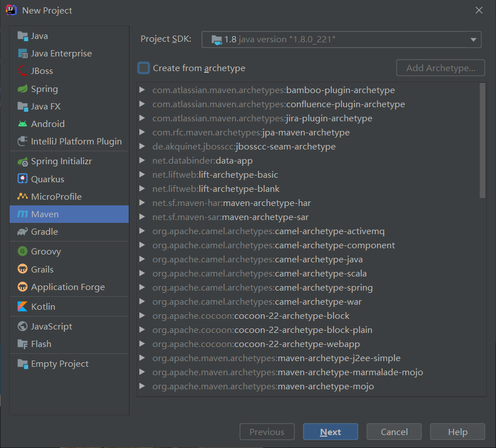Select camel-archetype-spring entry
496x448 pixels.
click(262, 288)
